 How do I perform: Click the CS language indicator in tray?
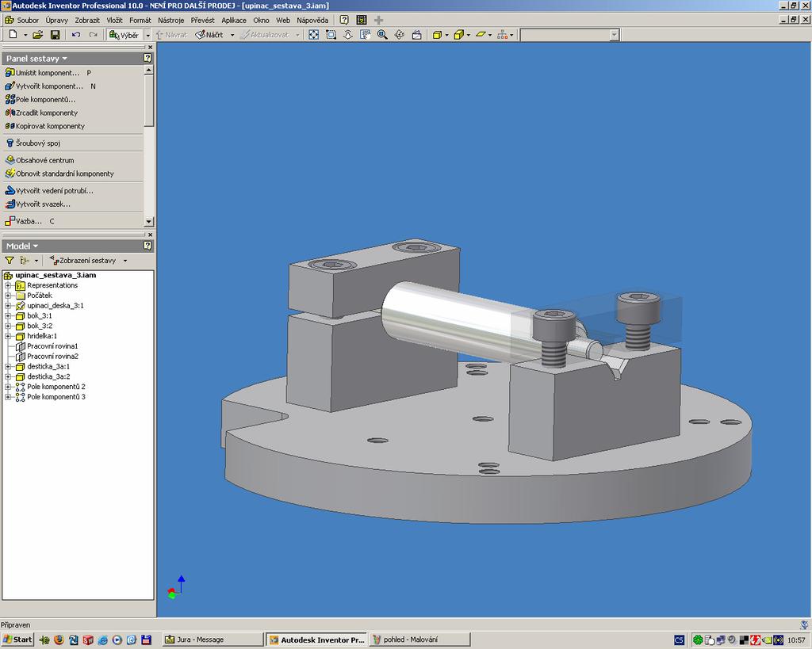pos(679,640)
